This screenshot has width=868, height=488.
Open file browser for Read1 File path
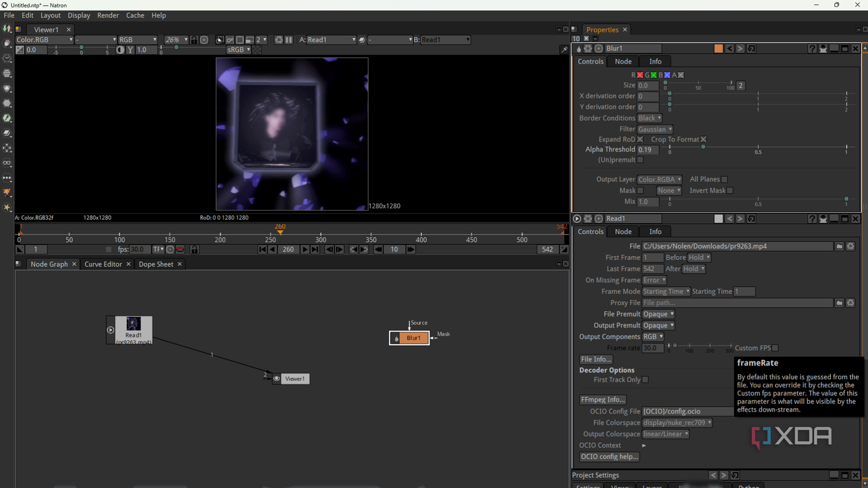pos(839,246)
